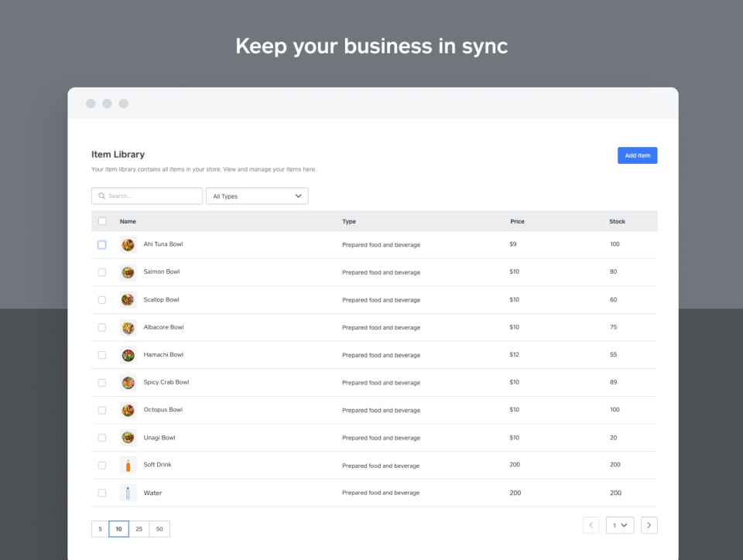Open the page number dropdown
The height and width of the screenshot is (560, 743).
[620, 524]
